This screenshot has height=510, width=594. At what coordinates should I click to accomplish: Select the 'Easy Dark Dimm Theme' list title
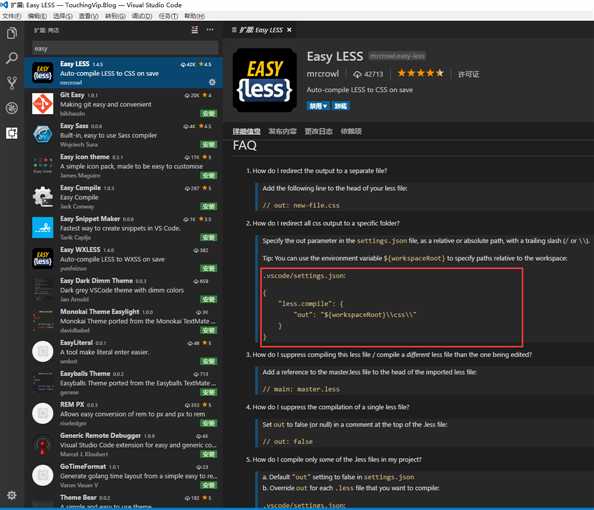(x=96, y=281)
